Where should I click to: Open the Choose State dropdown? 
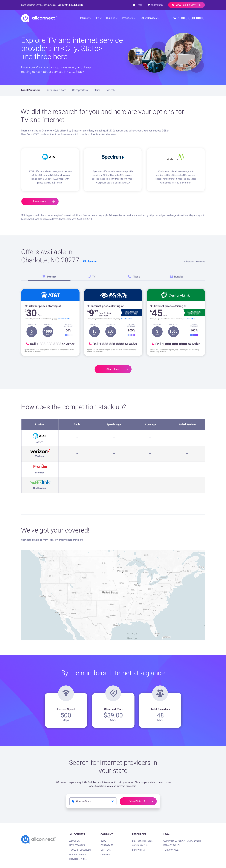point(93,801)
